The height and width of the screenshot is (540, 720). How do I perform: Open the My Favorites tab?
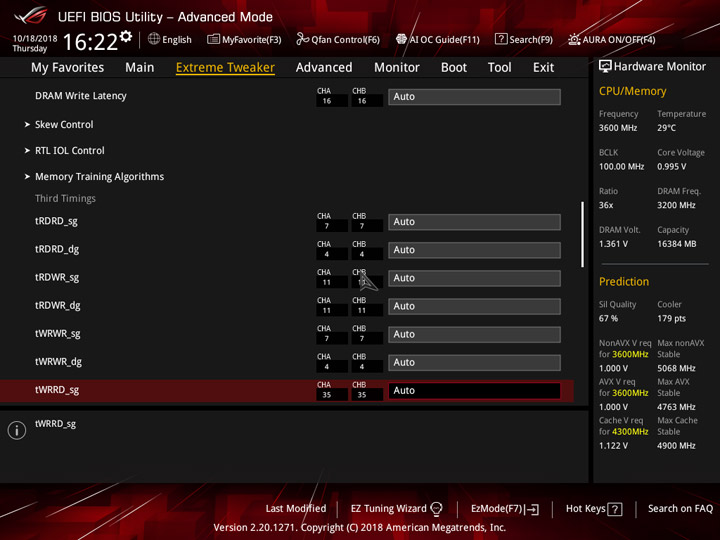68,68
